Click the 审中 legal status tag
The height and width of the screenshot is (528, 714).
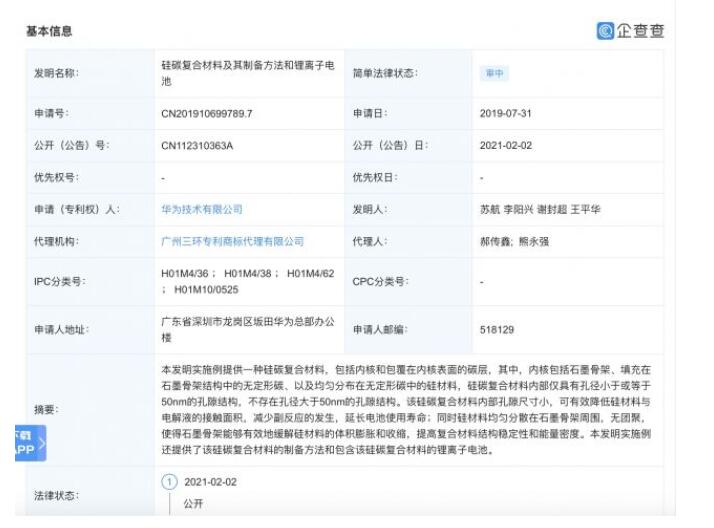pos(495,73)
